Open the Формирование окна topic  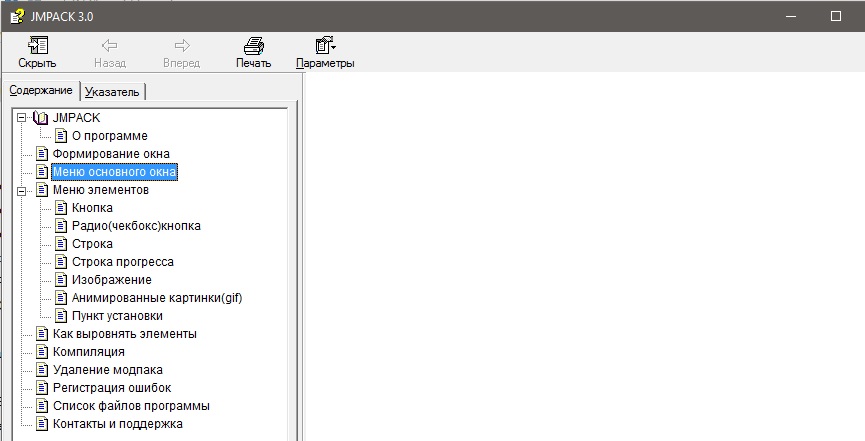point(111,153)
